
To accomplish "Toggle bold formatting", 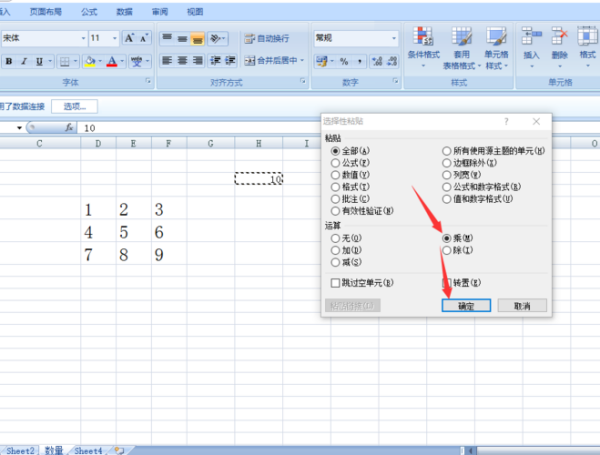I will pyautogui.click(x=9, y=61).
